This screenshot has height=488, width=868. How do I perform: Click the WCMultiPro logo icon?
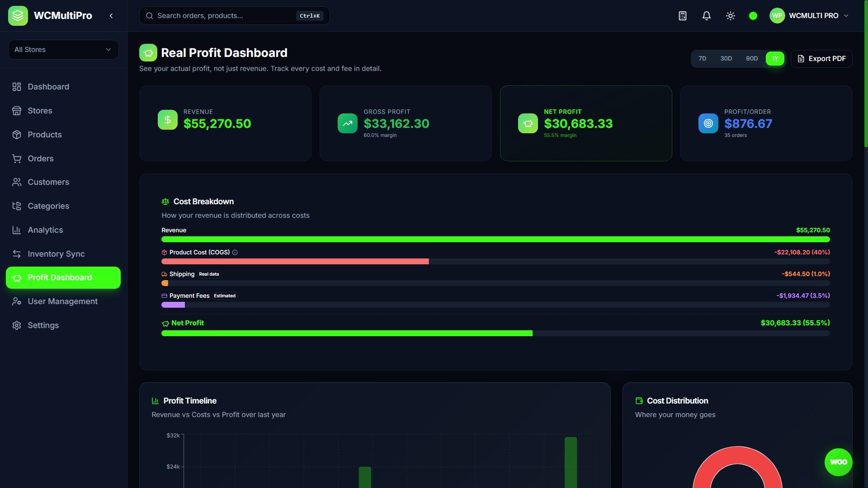coord(18,16)
